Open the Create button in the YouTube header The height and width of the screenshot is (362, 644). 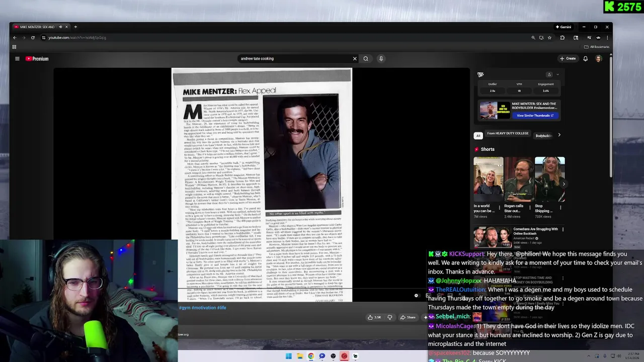tap(568, 58)
